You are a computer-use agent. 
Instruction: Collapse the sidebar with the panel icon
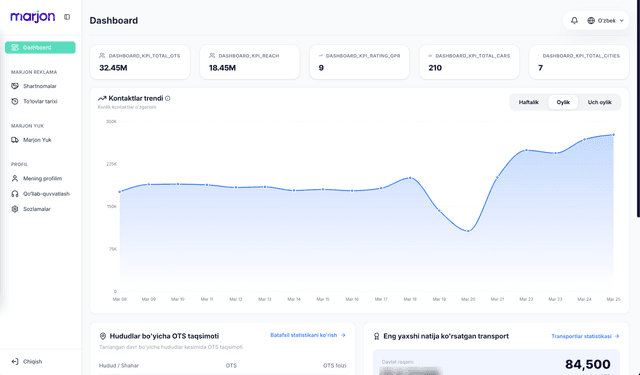click(67, 17)
